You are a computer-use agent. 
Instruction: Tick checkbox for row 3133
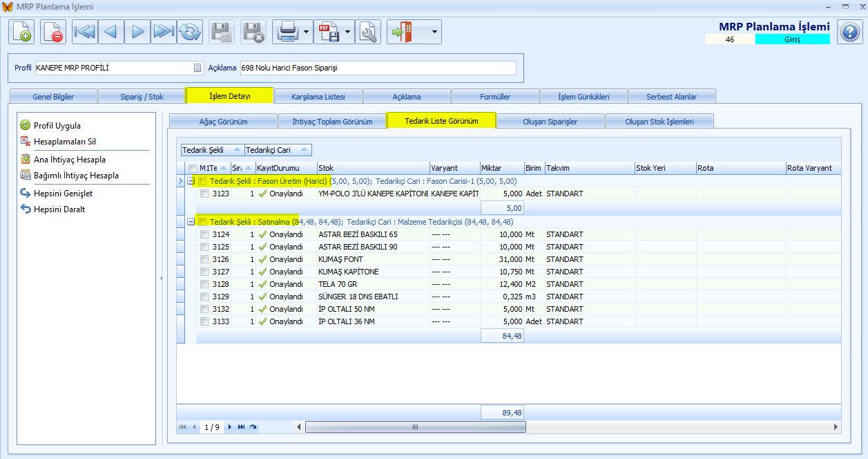[204, 321]
